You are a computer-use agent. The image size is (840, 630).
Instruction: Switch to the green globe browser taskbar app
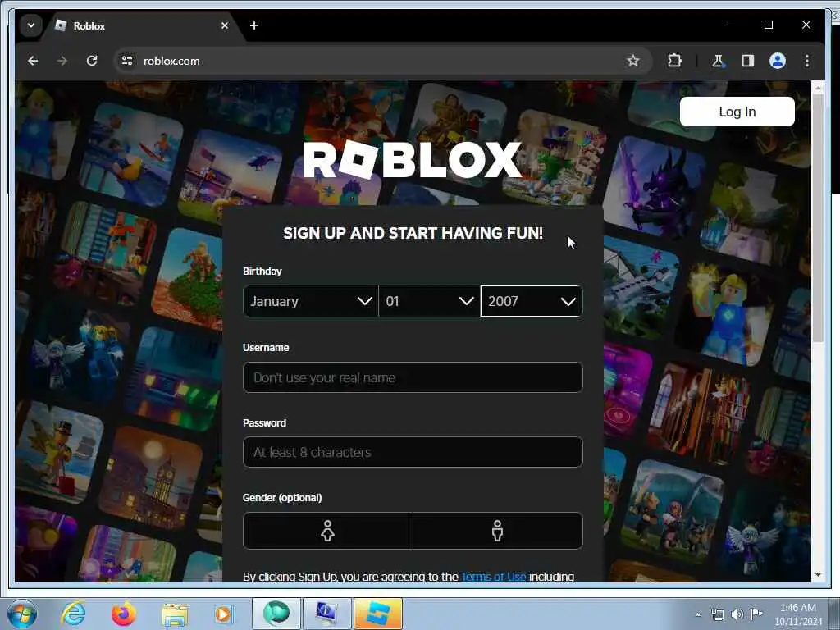(276, 614)
